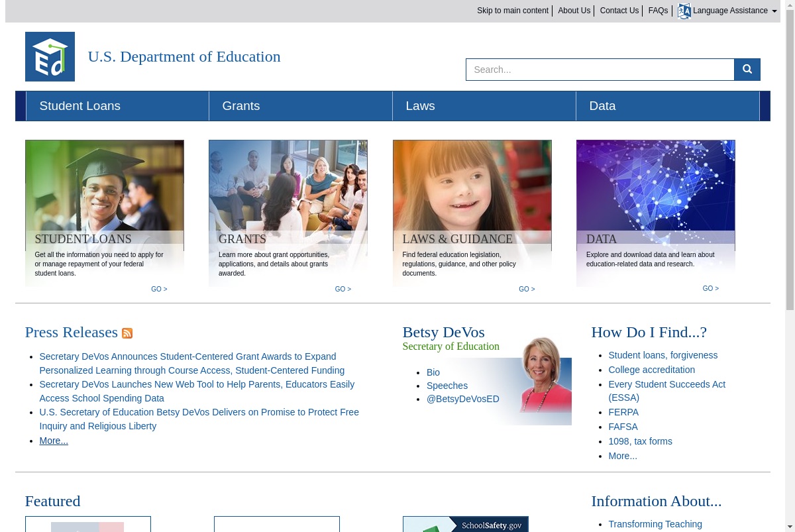This screenshot has width=795, height=532.
Task: Click Skip to main content link
Action: 513,11
